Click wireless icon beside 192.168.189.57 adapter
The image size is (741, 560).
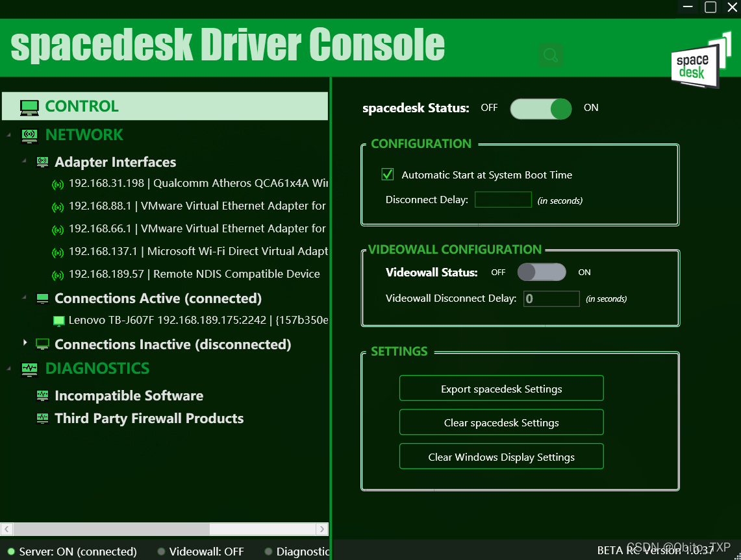click(58, 275)
